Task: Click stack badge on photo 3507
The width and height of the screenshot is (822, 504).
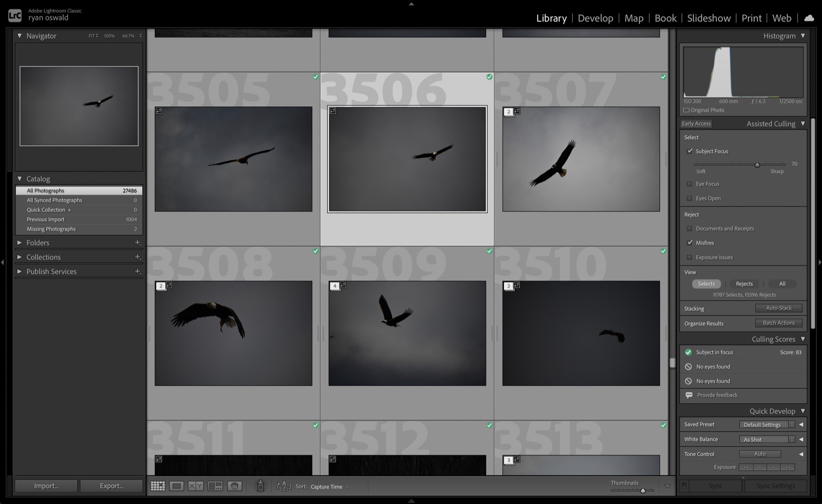Action: (x=508, y=111)
